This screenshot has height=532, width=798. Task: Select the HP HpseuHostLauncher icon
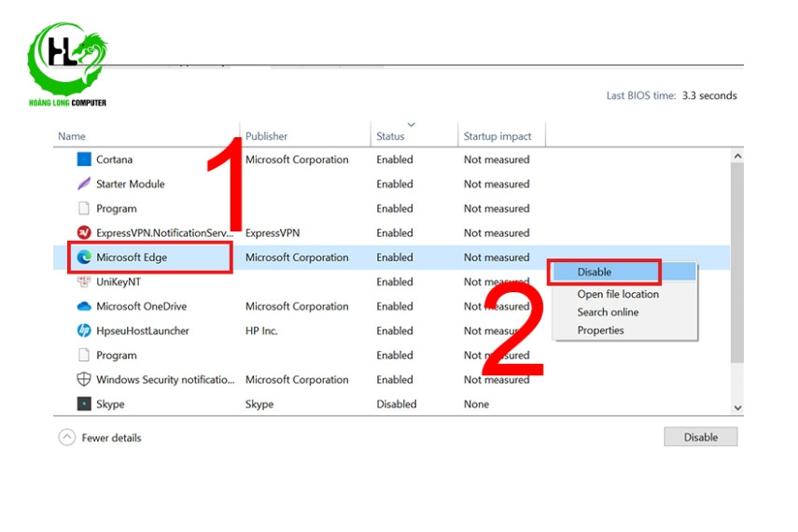tap(84, 330)
